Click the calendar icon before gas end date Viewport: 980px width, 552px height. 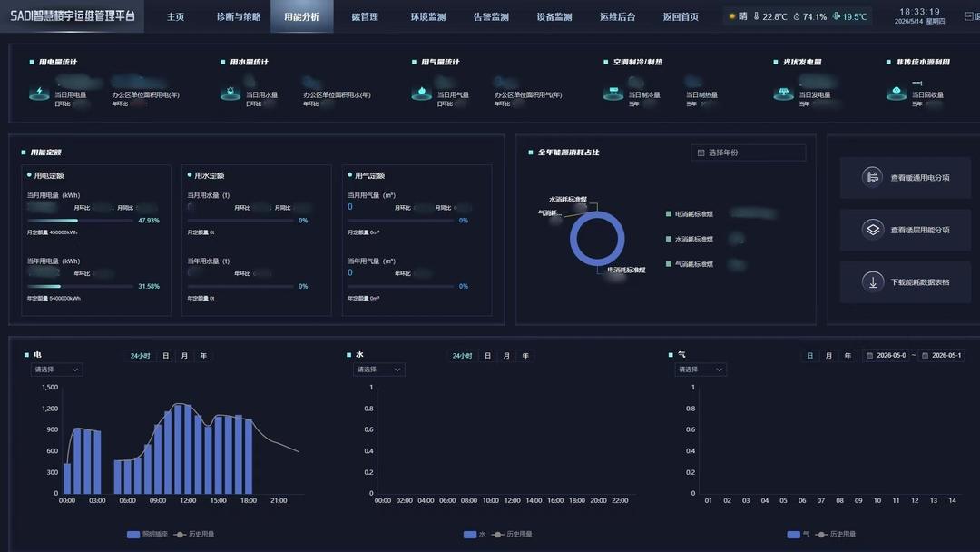coord(925,355)
